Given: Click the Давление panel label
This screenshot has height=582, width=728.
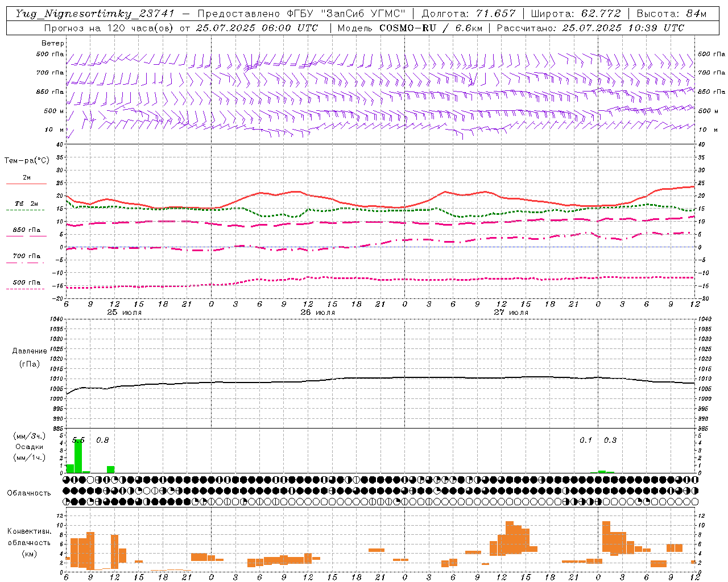Looking at the screenshot, I should tap(30, 351).
